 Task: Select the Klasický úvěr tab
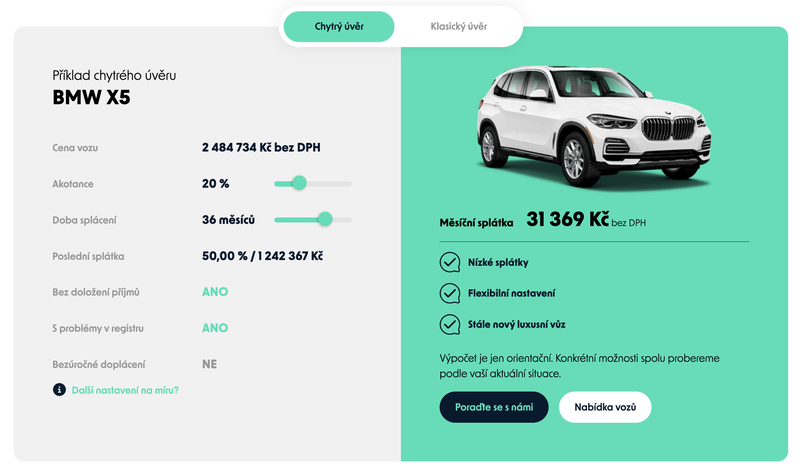[x=458, y=26]
